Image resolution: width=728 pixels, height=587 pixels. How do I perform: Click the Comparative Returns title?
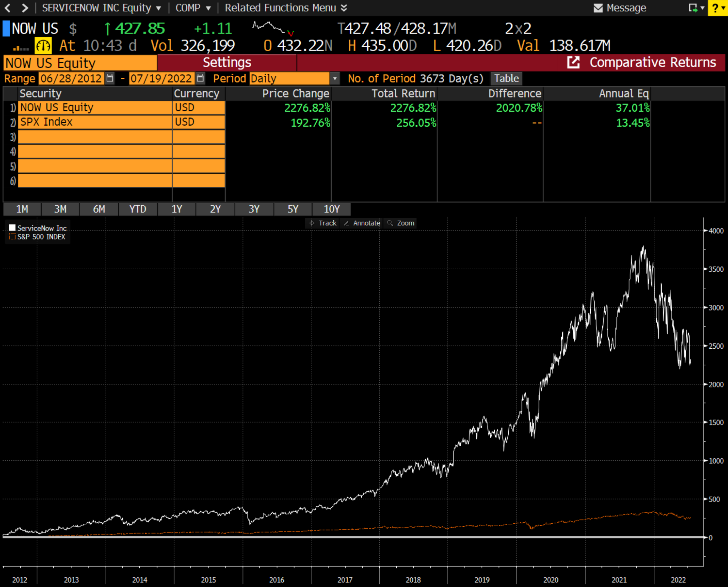click(653, 62)
